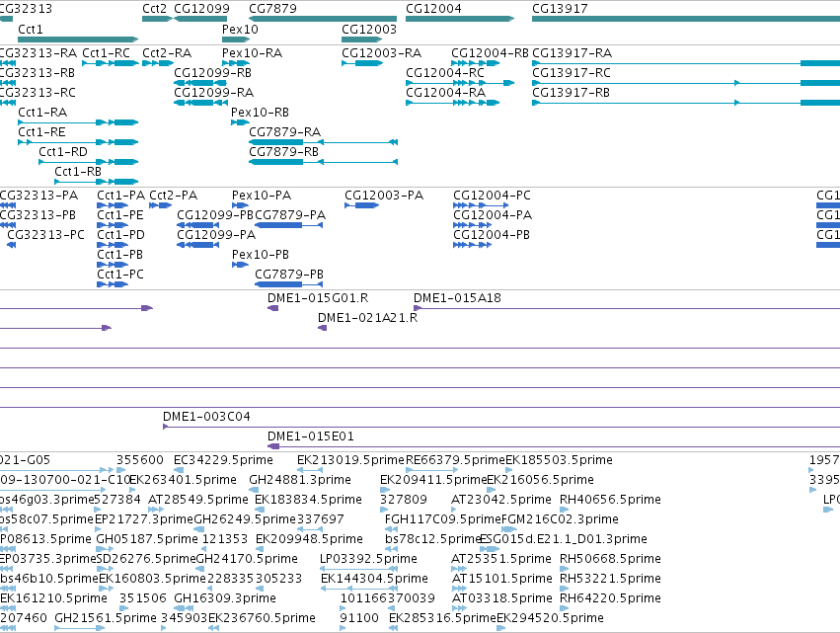Click transcript CG12003-RA
Screen dimensions: 840x633
tap(362, 63)
